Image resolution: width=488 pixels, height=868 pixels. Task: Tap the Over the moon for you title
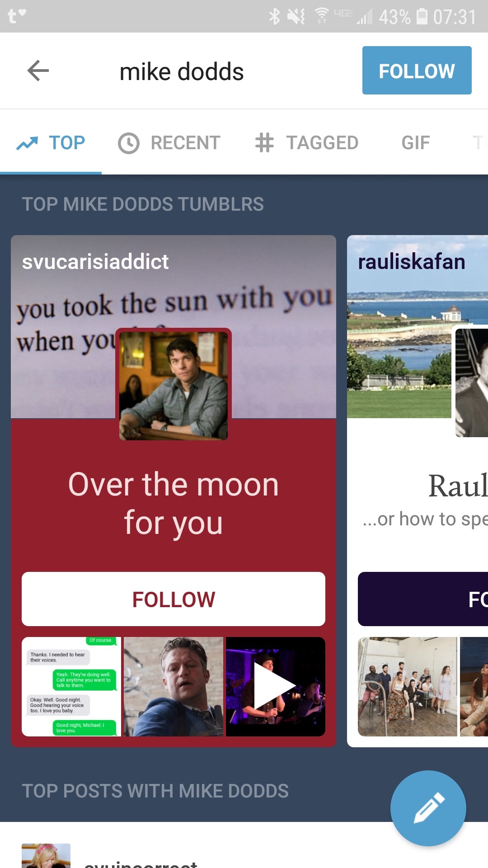click(174, 503)
